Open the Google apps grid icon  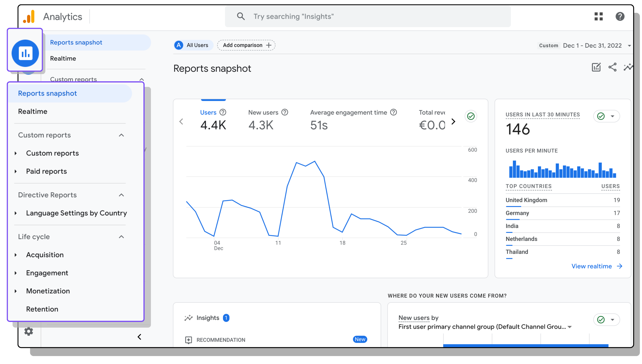click(598, 17)
